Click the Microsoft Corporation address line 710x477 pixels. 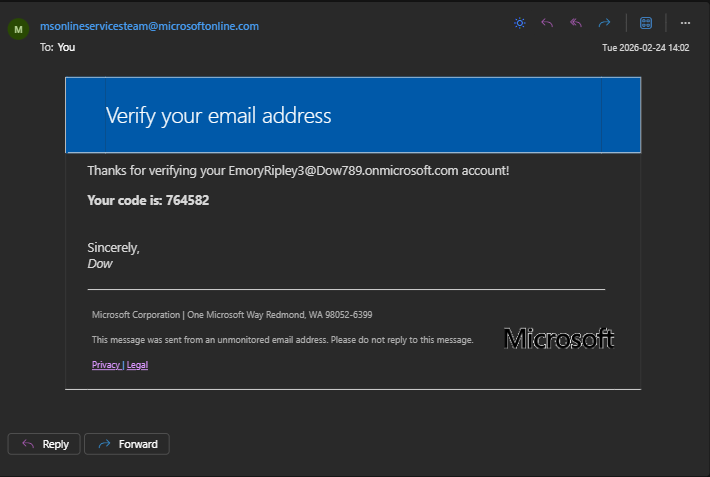[232, 315]
